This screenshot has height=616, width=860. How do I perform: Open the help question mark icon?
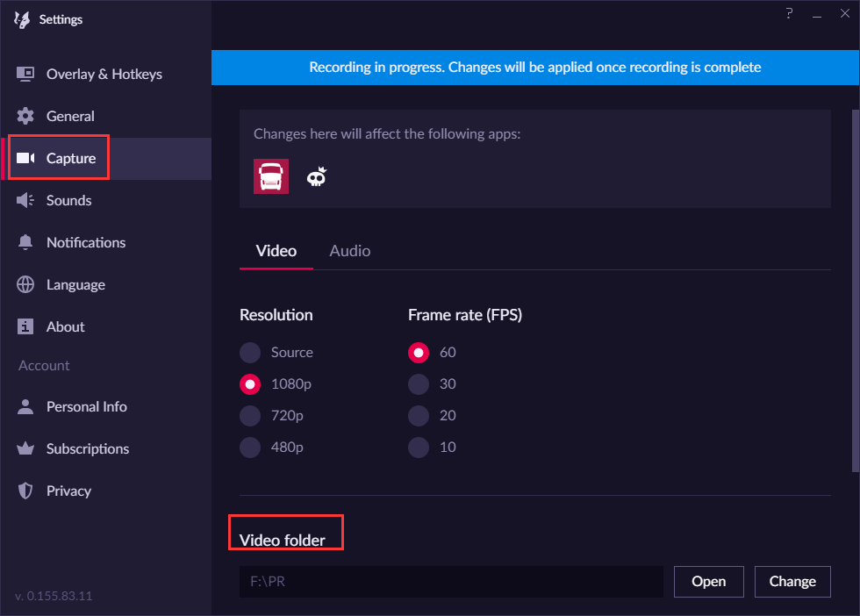[x=790, y=14]
